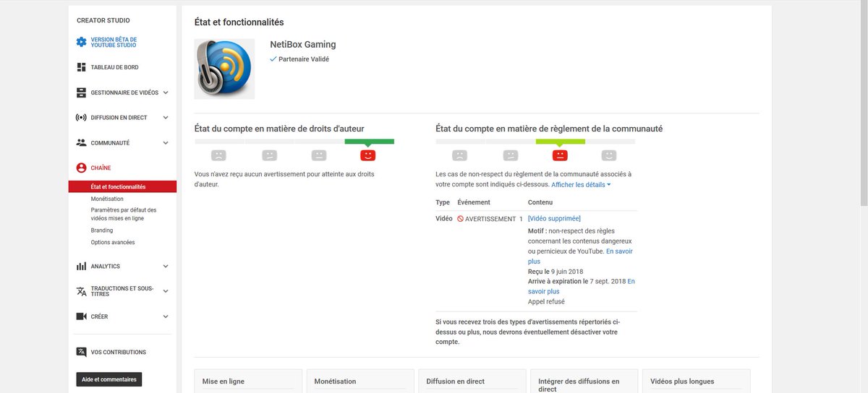868x393 pixels.
Task: Click the Monétisation feature card
Action: [360, 381]
